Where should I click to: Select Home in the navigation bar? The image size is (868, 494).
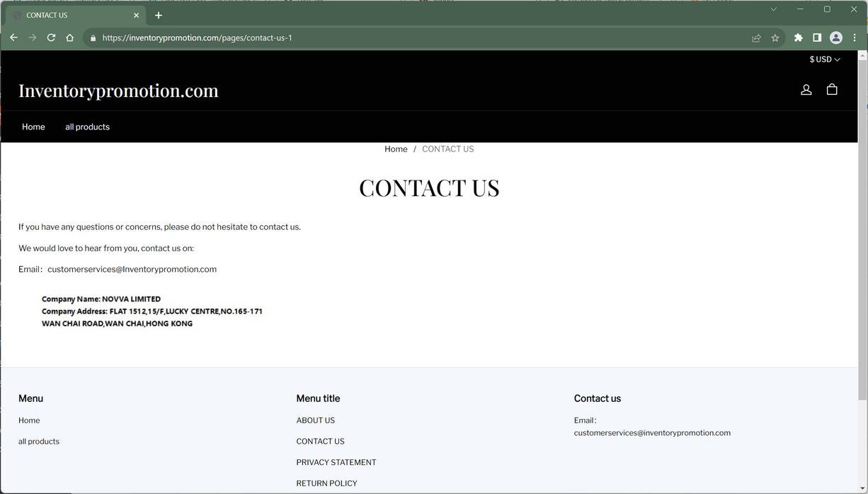click(33, 127)
